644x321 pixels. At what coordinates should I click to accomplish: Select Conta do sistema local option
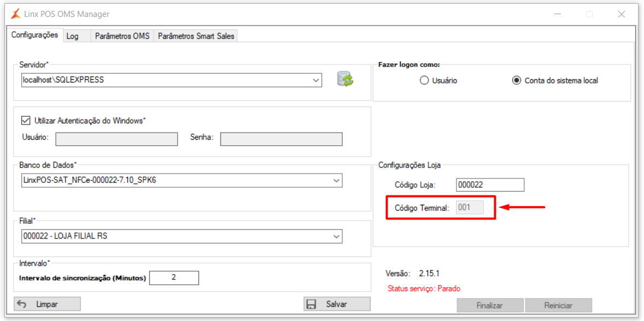point(516,81)
